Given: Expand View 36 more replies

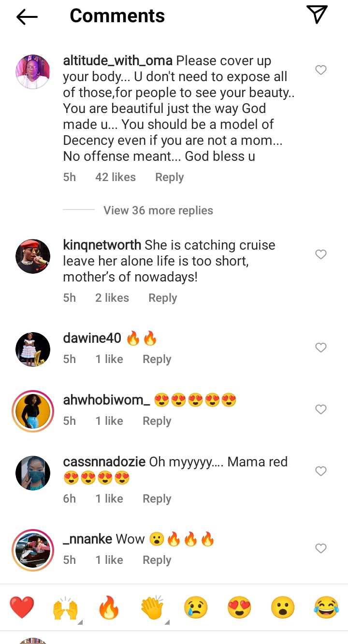Looking at the screenshot, I should [x=158, y=210].
